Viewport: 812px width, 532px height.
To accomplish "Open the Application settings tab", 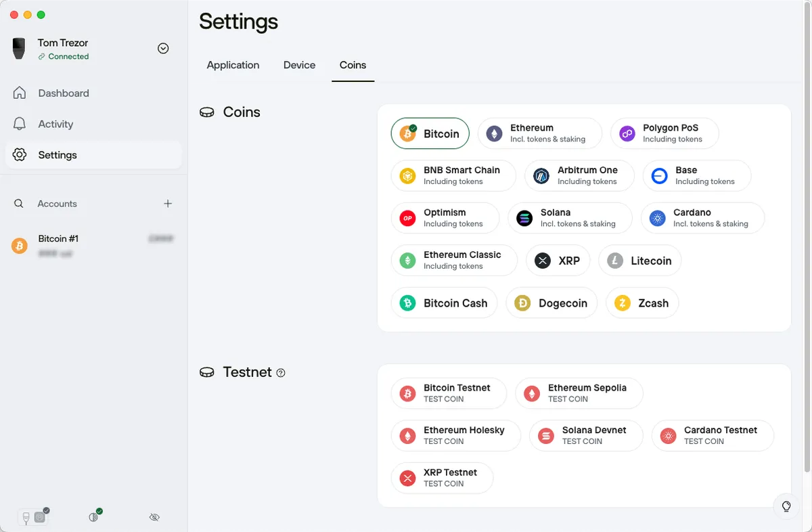I will 233,65.
